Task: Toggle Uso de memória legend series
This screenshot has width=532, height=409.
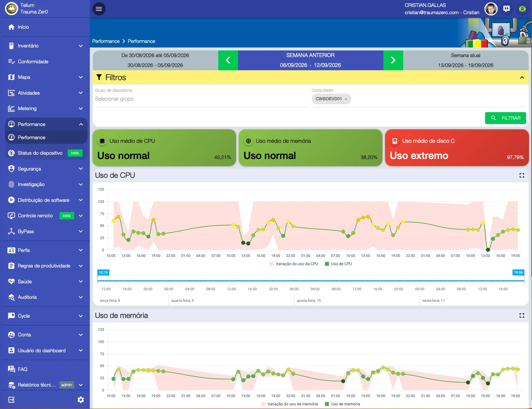Action: click(343, 404)
